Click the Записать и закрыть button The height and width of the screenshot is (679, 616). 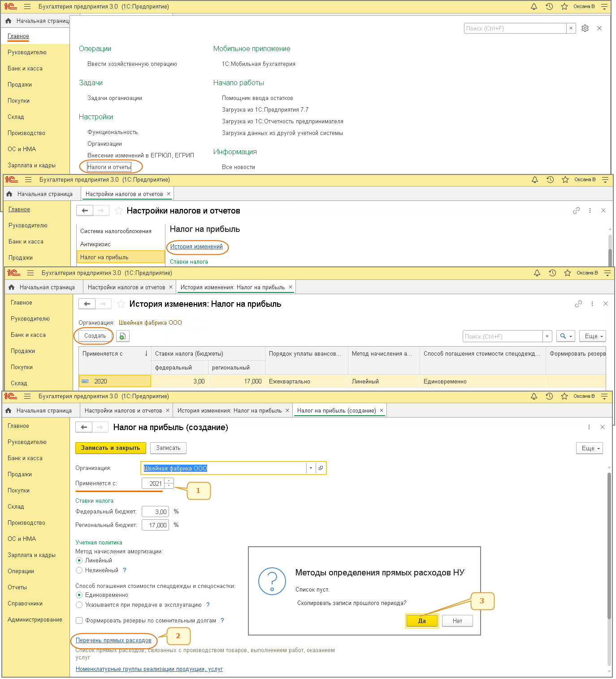[110, 448]
